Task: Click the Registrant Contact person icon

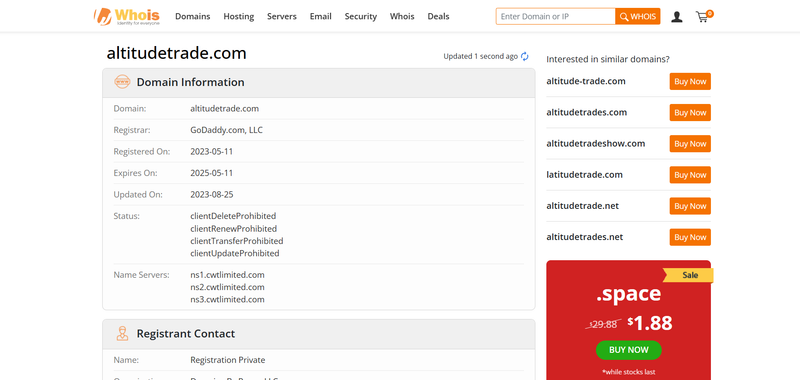Action: (122, 334)
